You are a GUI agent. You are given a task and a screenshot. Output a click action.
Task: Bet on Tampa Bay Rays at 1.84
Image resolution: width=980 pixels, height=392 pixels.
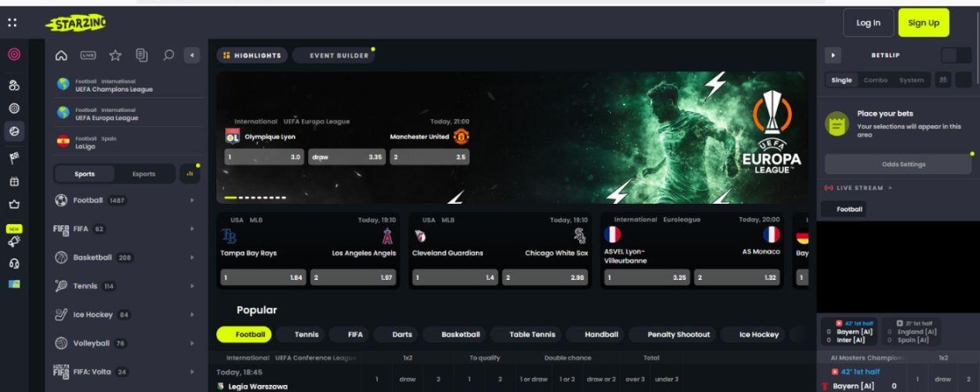(263, 277)
